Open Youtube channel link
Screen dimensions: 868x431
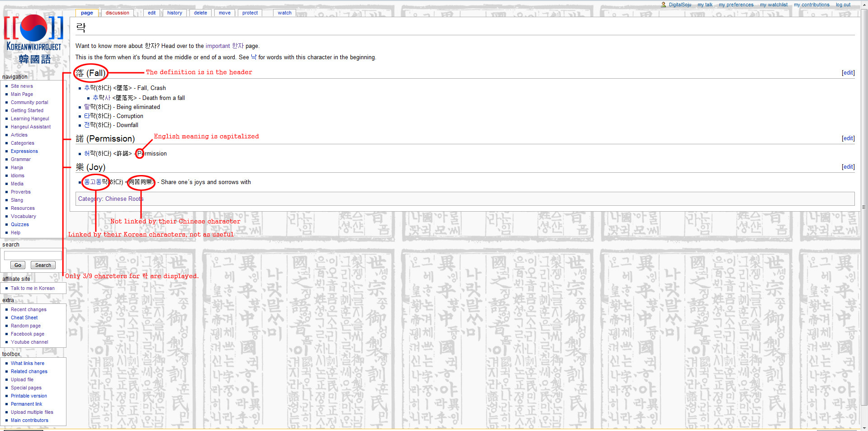(x=29, y=342)
